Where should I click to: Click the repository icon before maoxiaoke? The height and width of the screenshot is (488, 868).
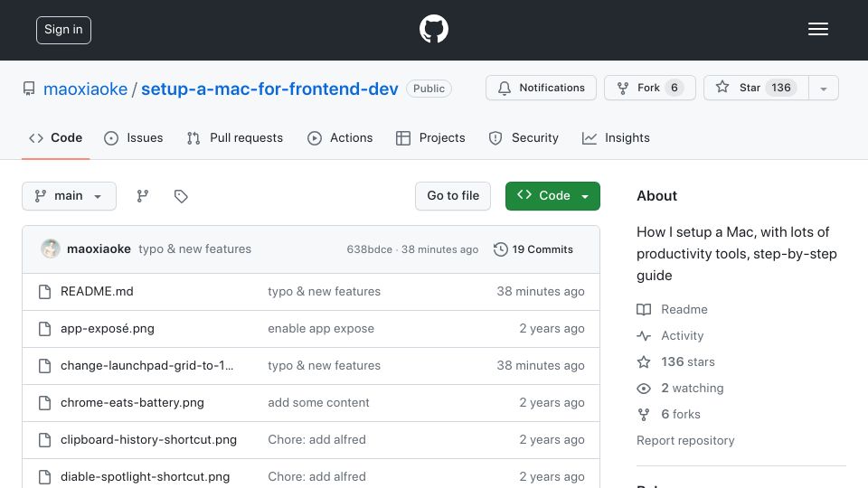coord(29,89)
